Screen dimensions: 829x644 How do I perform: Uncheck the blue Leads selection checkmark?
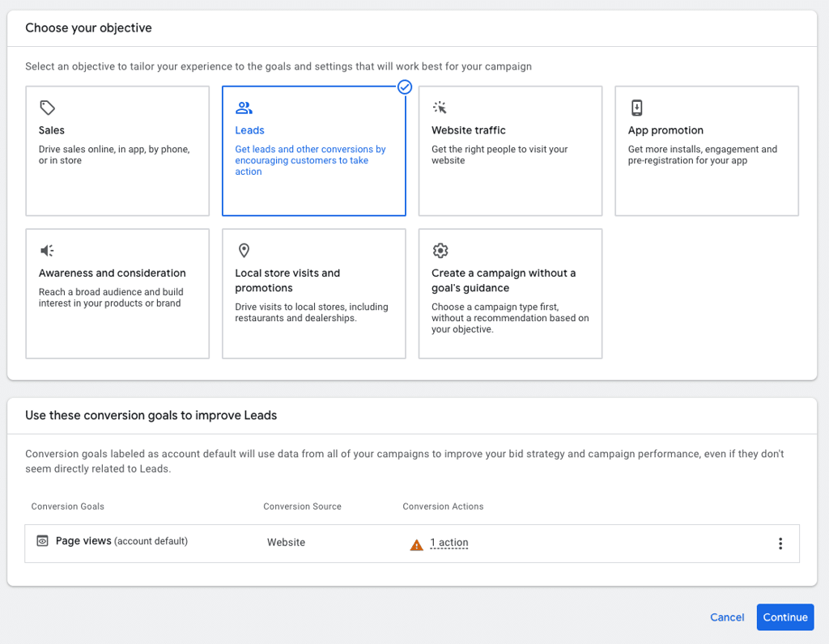(x=405, y=87)
